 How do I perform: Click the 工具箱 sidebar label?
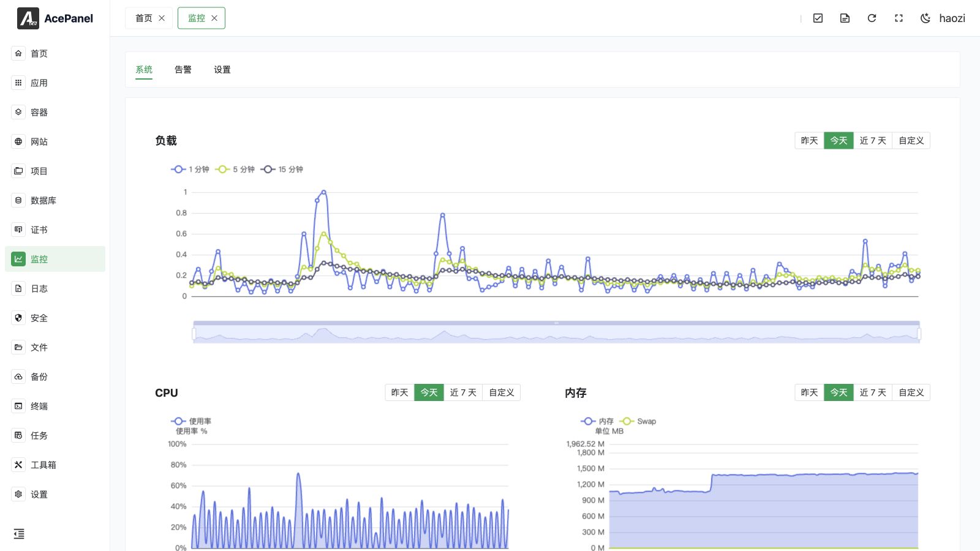click(43, 465)
